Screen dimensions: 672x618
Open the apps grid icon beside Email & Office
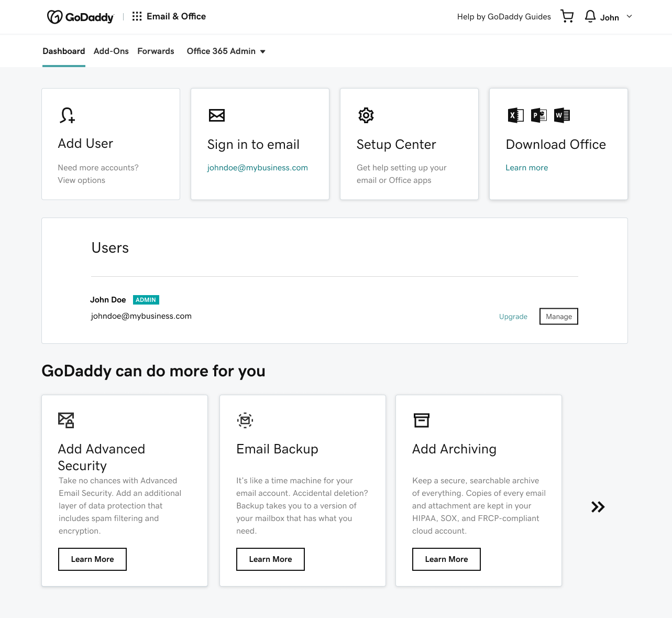pos(137,16)
